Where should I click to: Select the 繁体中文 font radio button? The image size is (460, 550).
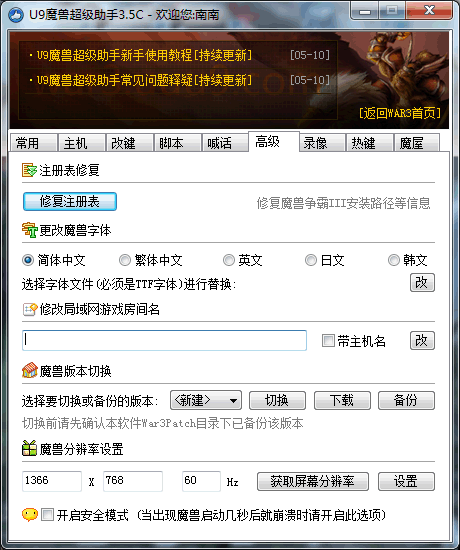[125, 260]
